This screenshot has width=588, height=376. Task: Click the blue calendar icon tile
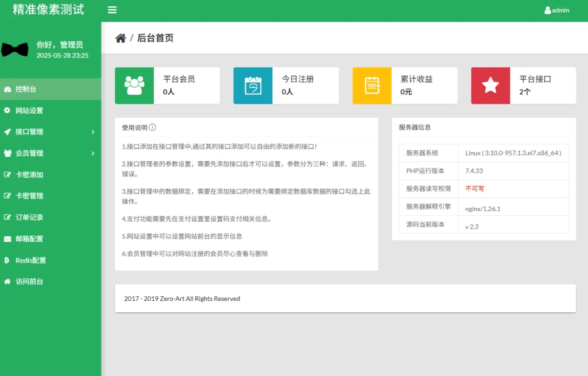(253, 86)
